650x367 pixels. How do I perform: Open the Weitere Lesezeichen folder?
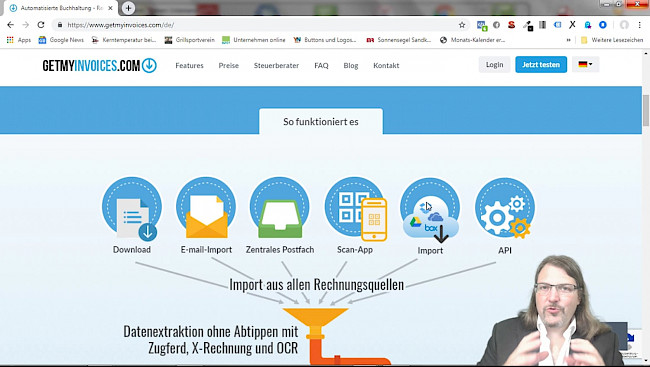pyautogui.click(x=612, y=40)
